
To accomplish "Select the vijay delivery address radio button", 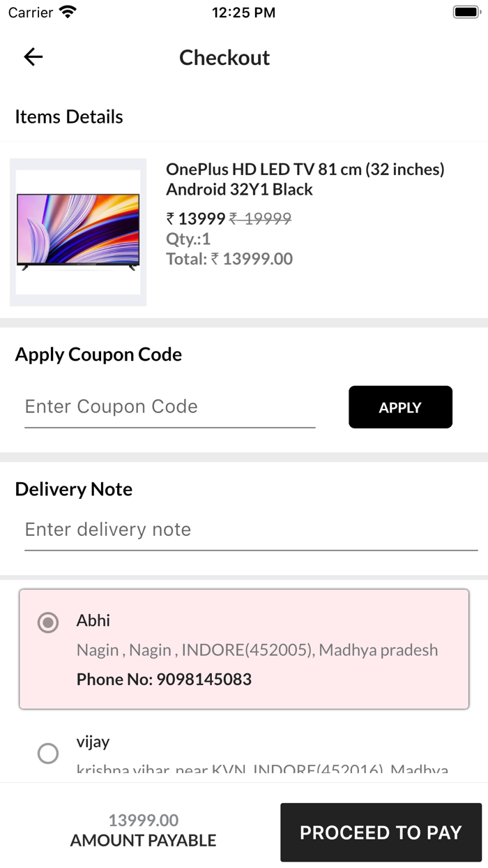I will [x=48, y=753].
